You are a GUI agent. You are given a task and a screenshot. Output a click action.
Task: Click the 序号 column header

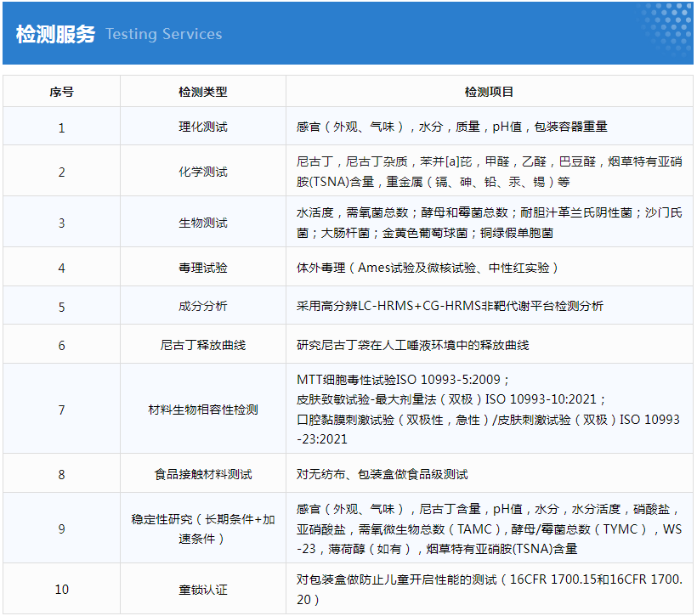(x=61, y=92)
